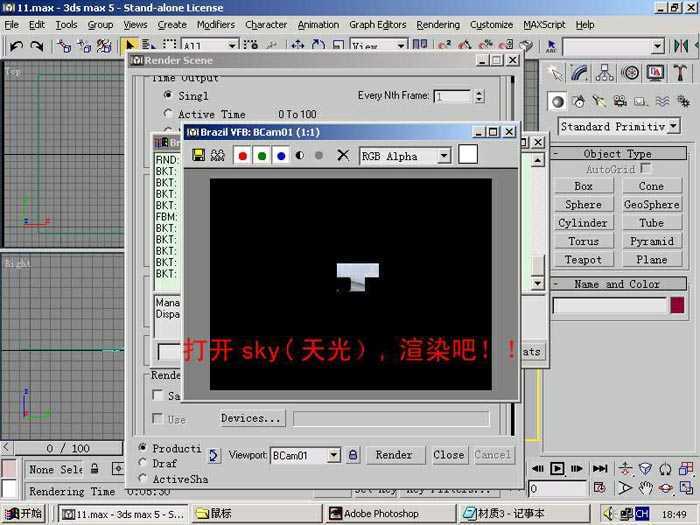Open the Standard Primitives dropdown
This screenshot has width=700, height=525.
[x=674, y=126]
